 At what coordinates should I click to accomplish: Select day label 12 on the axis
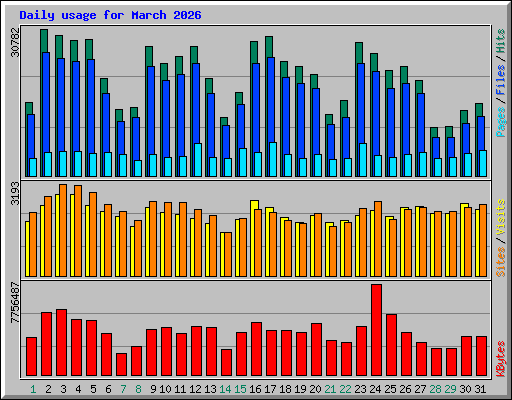195,389
